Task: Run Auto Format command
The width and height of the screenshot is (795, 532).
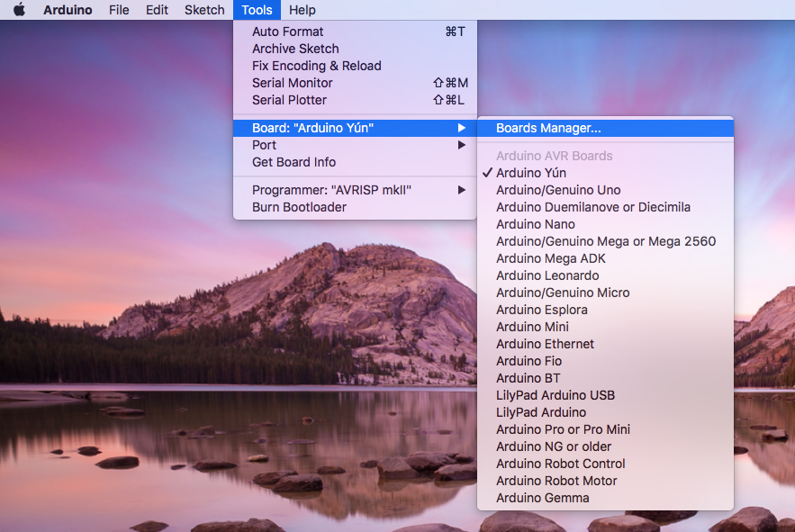Action: 288,32
